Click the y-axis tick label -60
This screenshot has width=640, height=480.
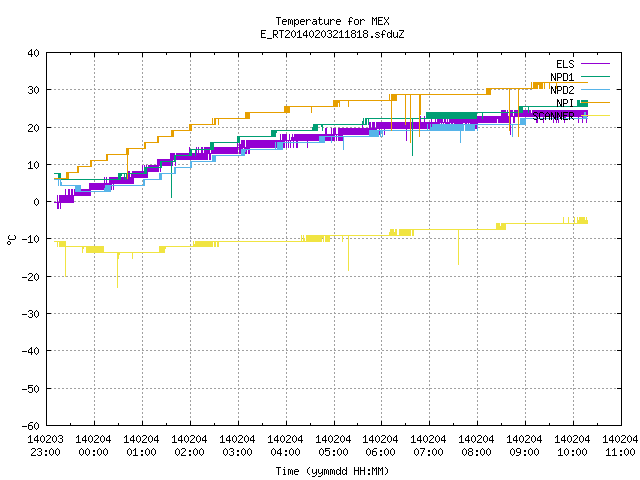(31, 426)
